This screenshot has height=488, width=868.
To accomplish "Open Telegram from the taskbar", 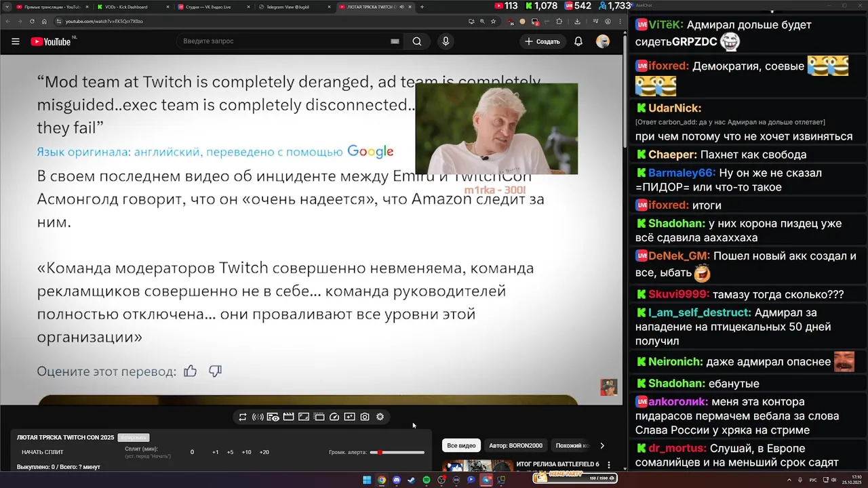I will click(x=486, y=480).
